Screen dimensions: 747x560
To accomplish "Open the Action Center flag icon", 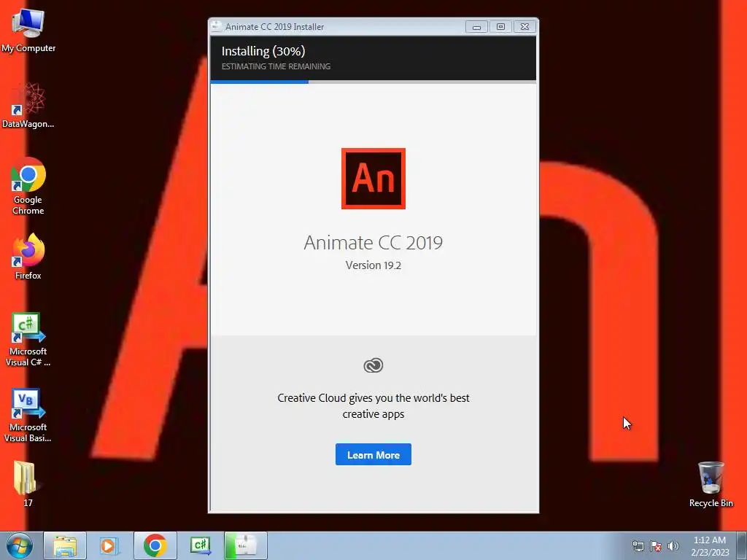I will pos(656,546).
